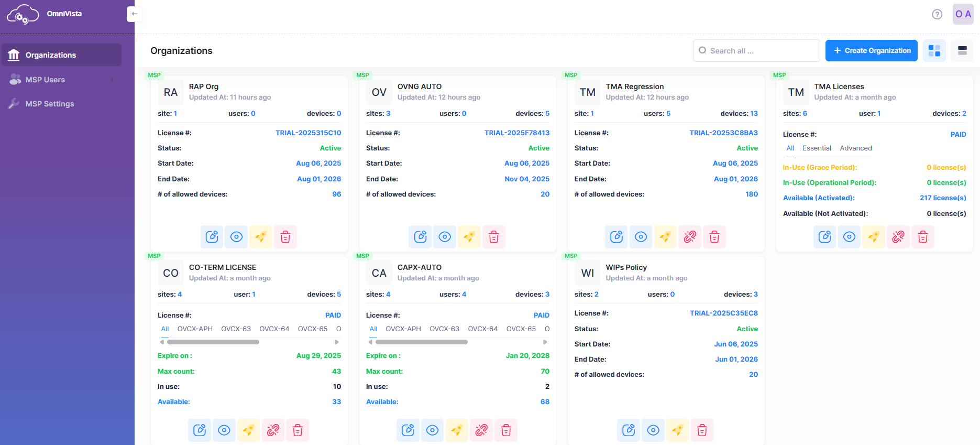This screenshot has width=980, height=445.
Task: Collapse the sidebar with arrow button
Action: tap(134, 14)
